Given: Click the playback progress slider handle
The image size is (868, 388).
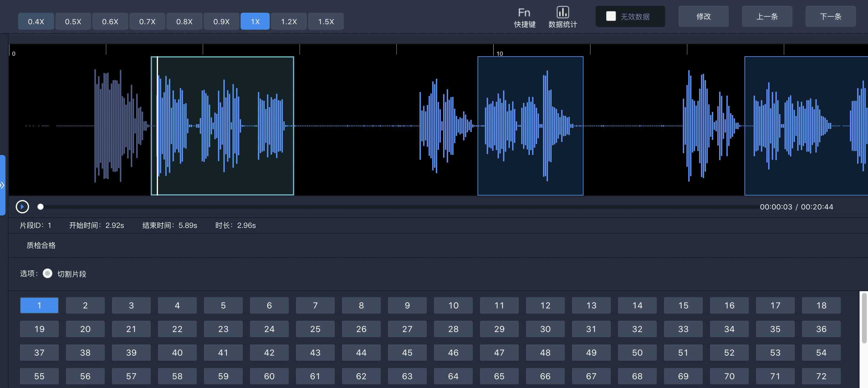Looking at the screenshot, I should 41,207.
